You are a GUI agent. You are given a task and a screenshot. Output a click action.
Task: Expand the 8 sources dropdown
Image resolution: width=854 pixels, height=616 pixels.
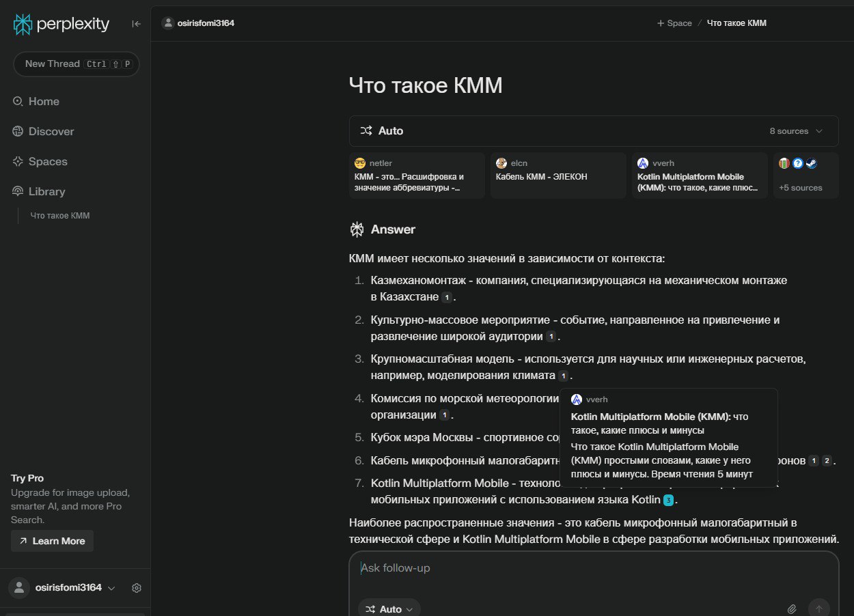(x=795, y=130)
